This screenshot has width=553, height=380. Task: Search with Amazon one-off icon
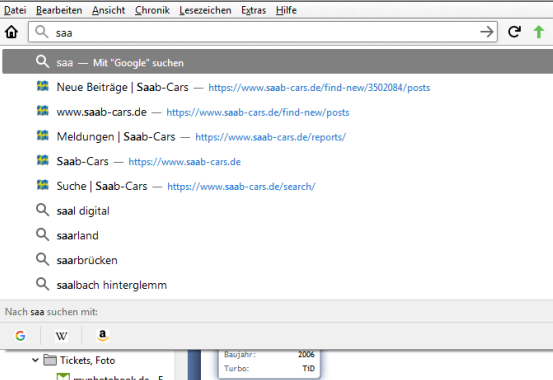pos(103,336)
